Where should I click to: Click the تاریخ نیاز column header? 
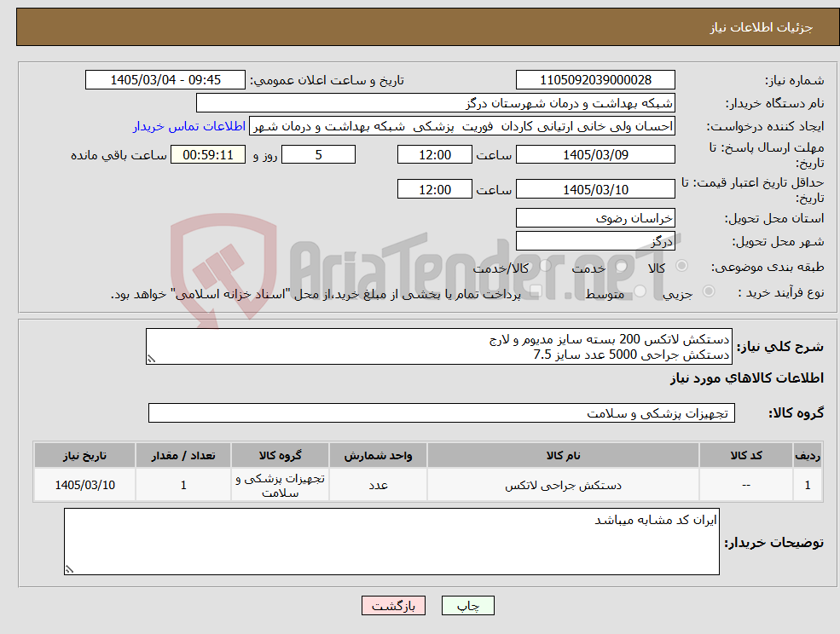(x=84, y=456)
